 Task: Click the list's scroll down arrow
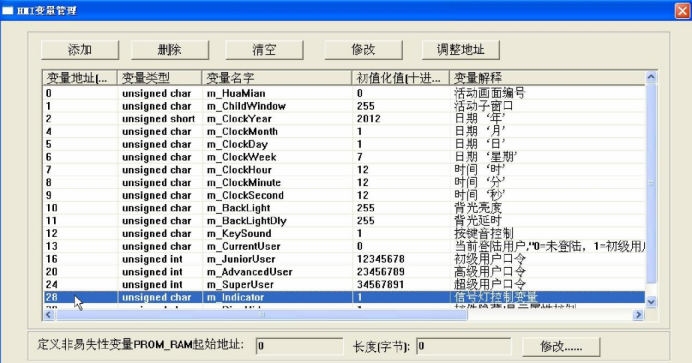651,302
